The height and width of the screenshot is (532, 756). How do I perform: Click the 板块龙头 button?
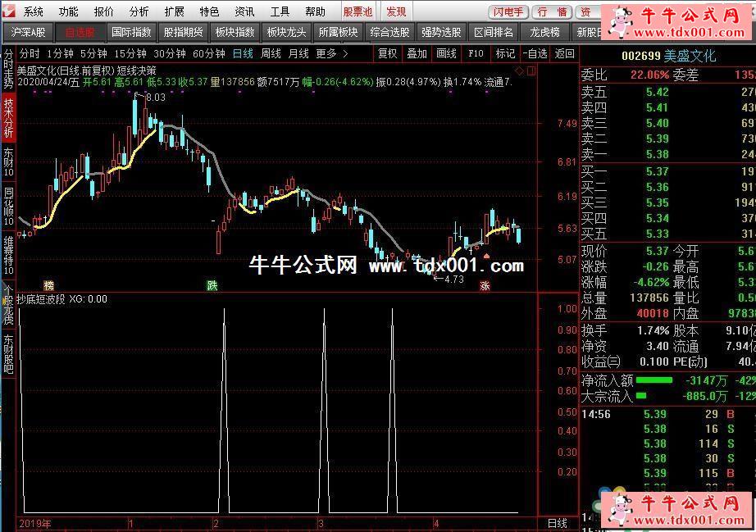tap(286, 32)
